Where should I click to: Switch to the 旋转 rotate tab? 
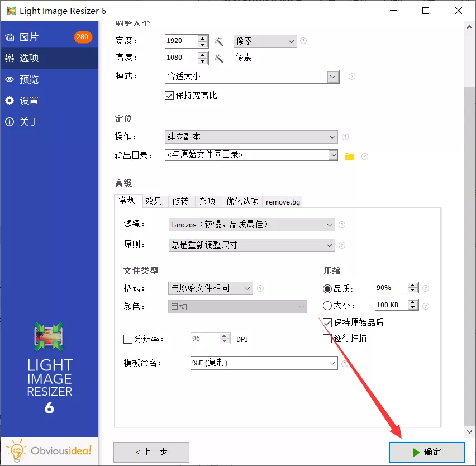point(182,202)
